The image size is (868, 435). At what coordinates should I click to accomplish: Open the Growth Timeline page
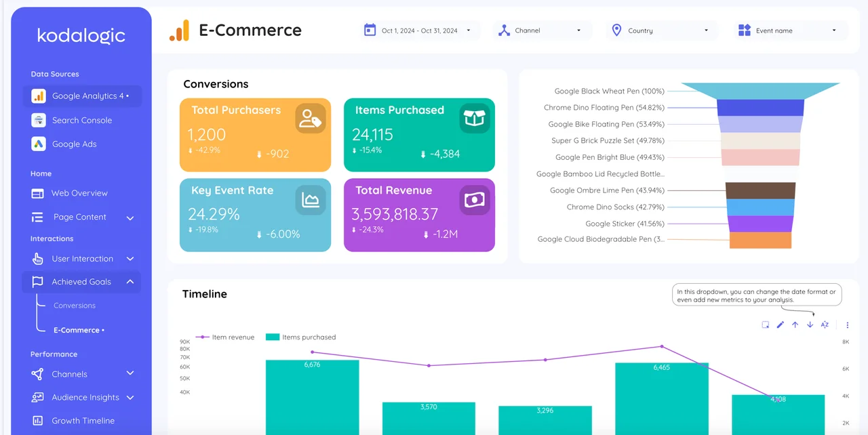[x=83, y=421]
